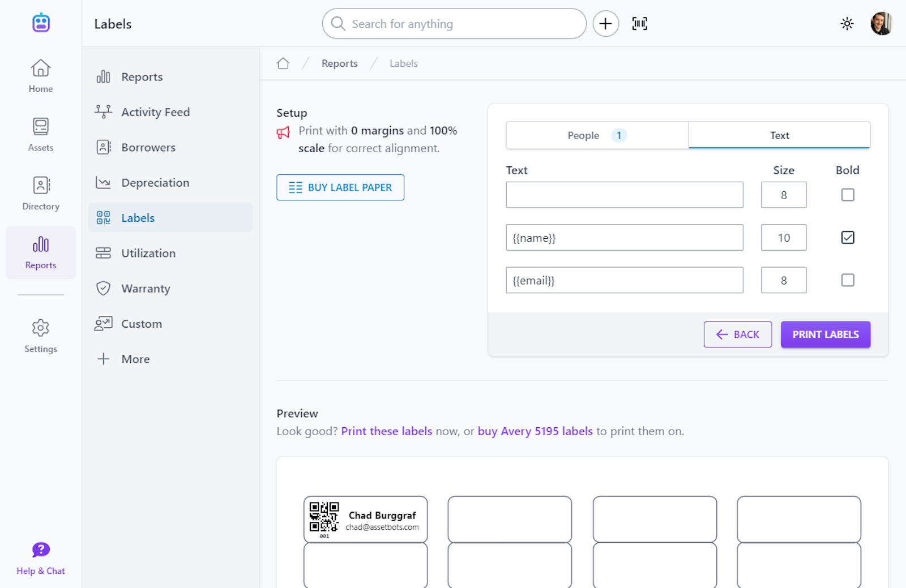
Task: Click the Print these labels link
Action: pos(387,431)
